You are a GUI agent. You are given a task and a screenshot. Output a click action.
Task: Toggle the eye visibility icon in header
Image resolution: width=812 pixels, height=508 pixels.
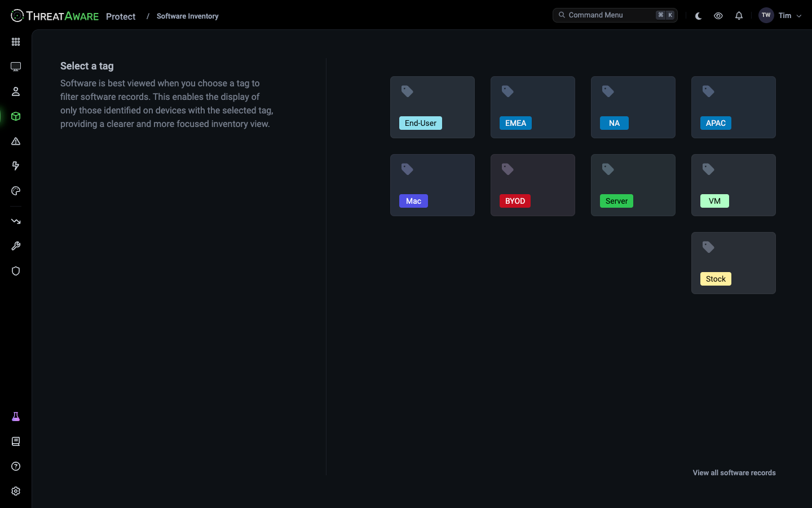click(718, 16)
